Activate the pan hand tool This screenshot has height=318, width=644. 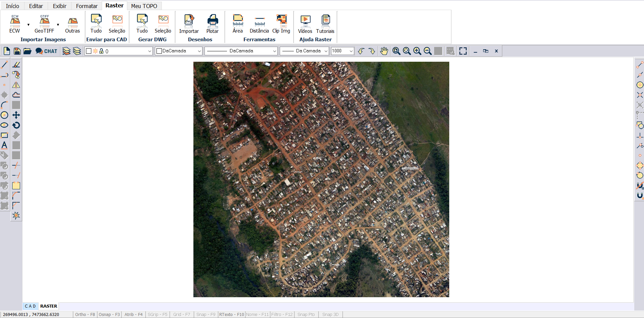[384, 51]
